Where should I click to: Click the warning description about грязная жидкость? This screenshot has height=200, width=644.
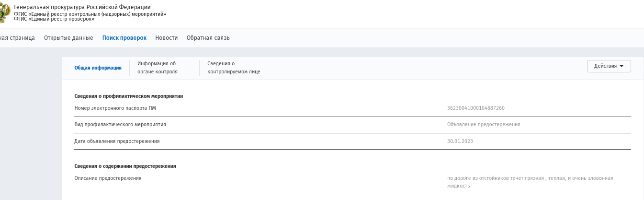pos(530,182)
